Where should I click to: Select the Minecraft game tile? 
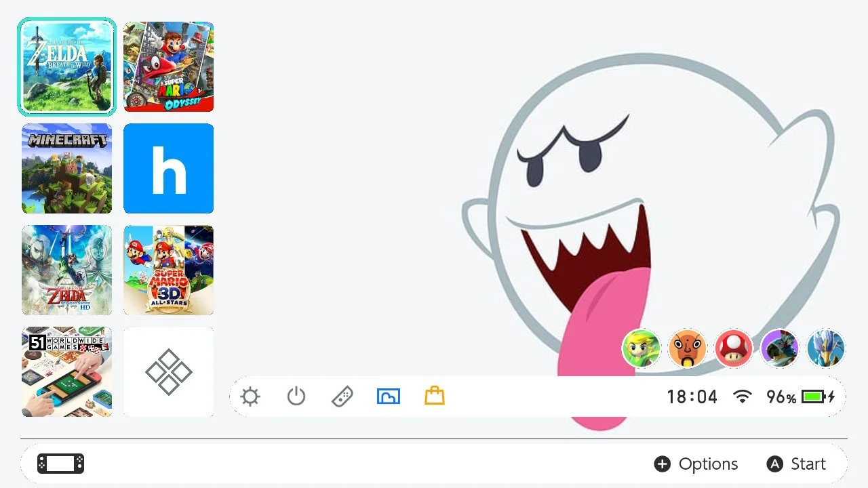[x=66, y=168]
